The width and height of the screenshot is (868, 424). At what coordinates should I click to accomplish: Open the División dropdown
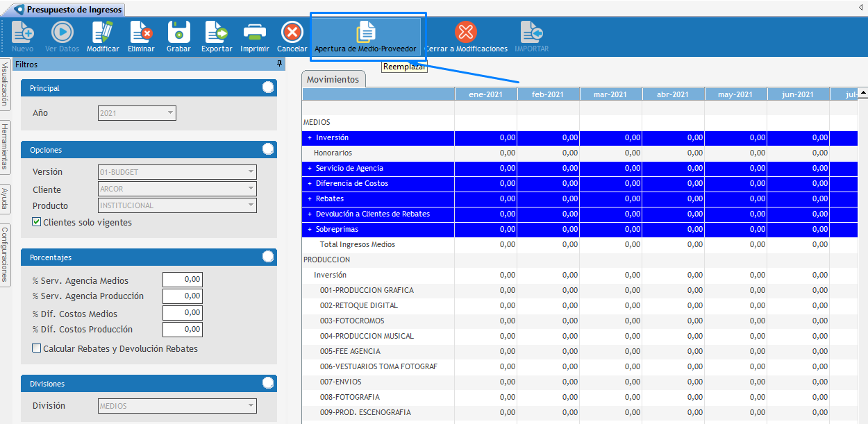pyautogui.click(x=249, y=406)
